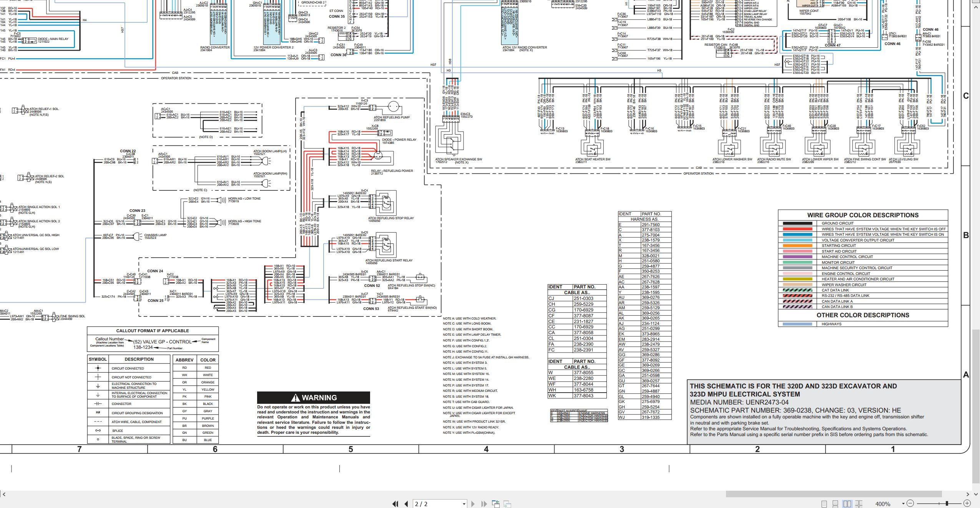This screenshot has height=508, width=980.
Task: Click the CONN 53 connector label
Action: point(371,308)
